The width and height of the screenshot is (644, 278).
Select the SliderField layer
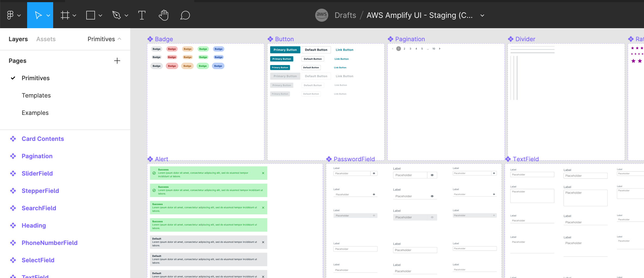point(37,173)
